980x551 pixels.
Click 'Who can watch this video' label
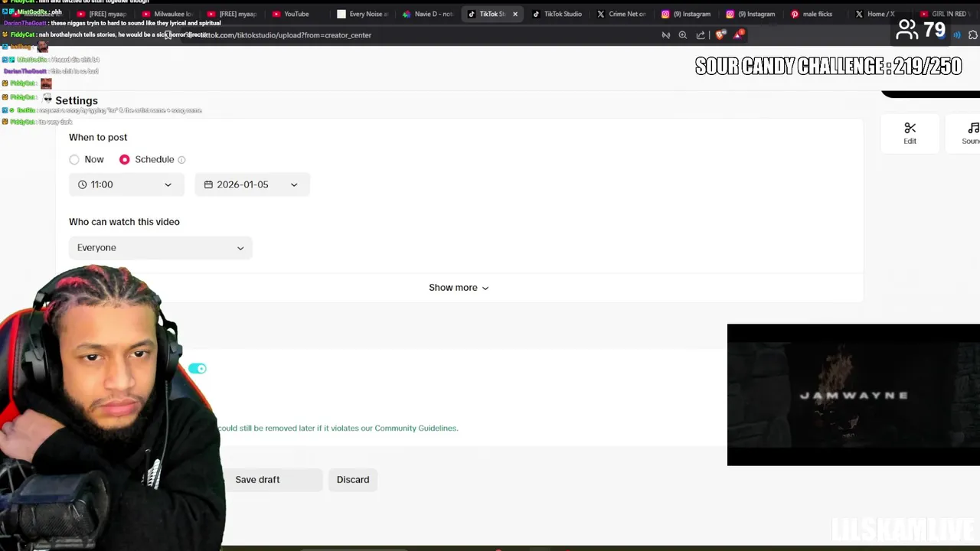point(124,222)
